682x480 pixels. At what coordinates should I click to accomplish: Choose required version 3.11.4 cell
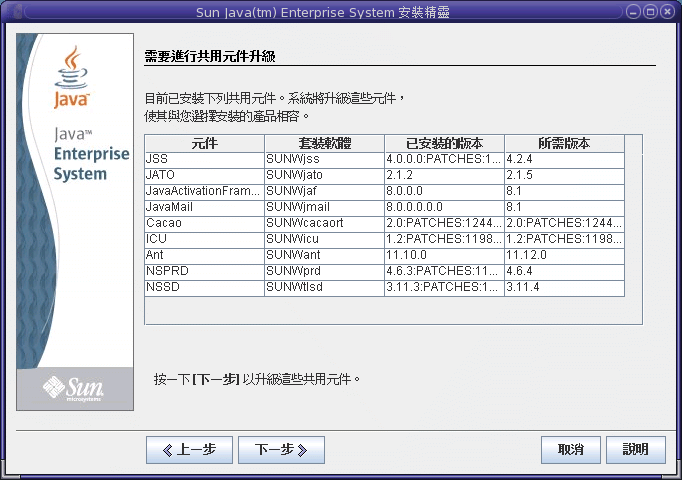(564, 288)
